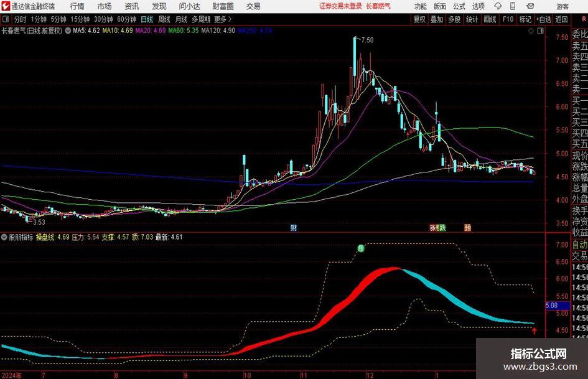Click the 标记 mark toolbar button
The image size is (588, 379).
coord(525,19)
